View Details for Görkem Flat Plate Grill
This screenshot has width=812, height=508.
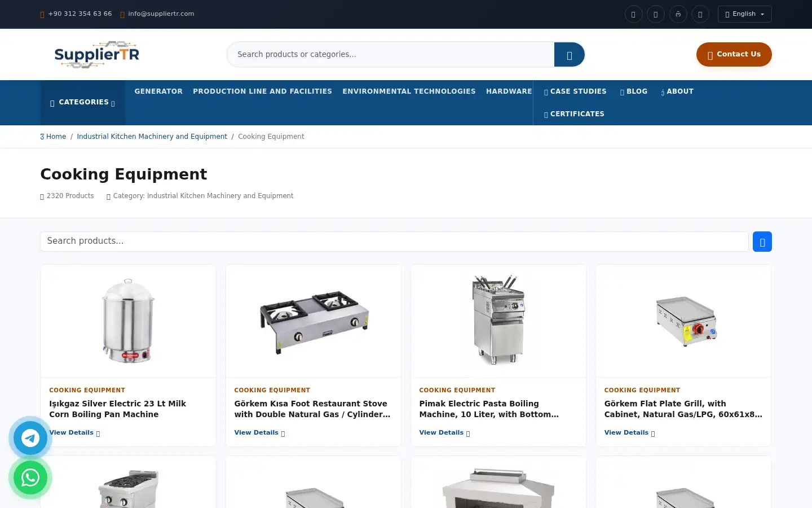coord(629,433)
